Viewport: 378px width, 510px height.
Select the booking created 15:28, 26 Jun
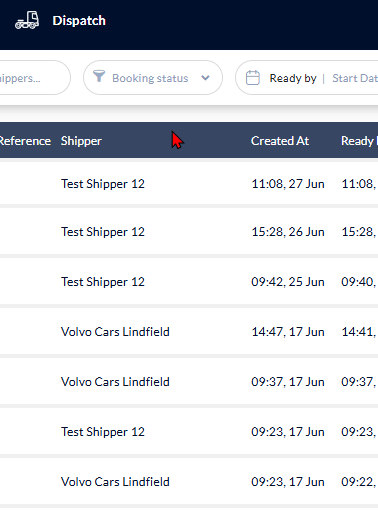(189, 232)
